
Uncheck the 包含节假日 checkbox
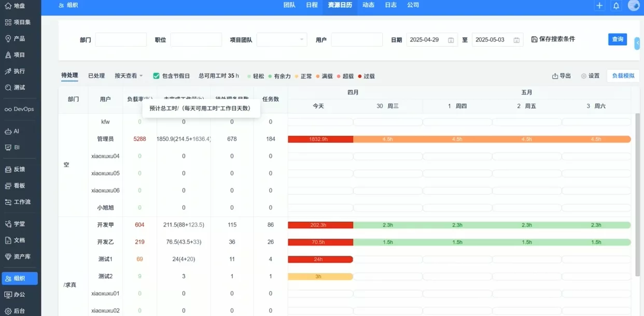click(156, 75)
